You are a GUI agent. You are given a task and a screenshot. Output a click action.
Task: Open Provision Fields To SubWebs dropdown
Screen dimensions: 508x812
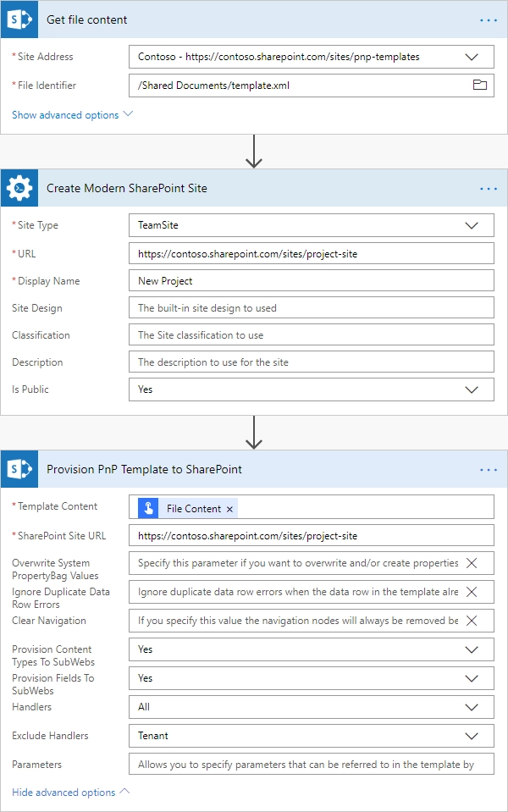click(x=472, y=678)
